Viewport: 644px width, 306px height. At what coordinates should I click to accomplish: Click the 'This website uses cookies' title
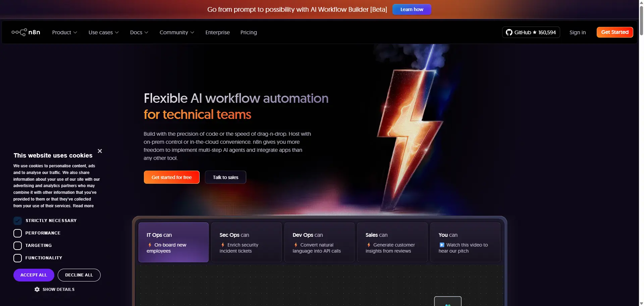[53, 156]
